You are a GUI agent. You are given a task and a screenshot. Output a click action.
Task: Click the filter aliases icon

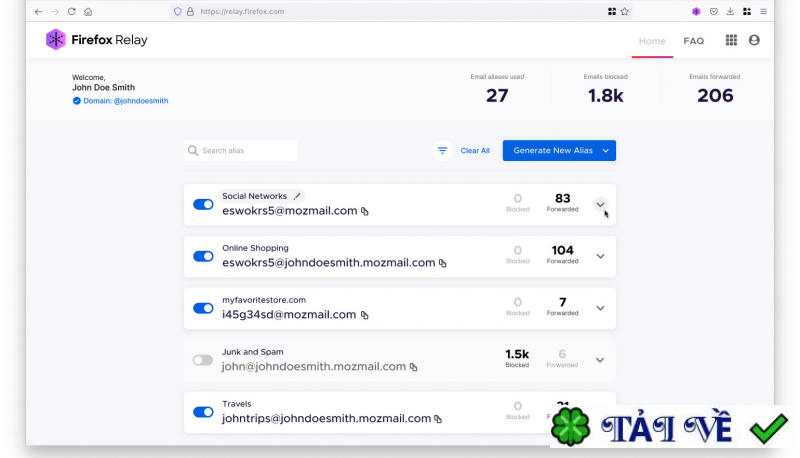[442, 150]
